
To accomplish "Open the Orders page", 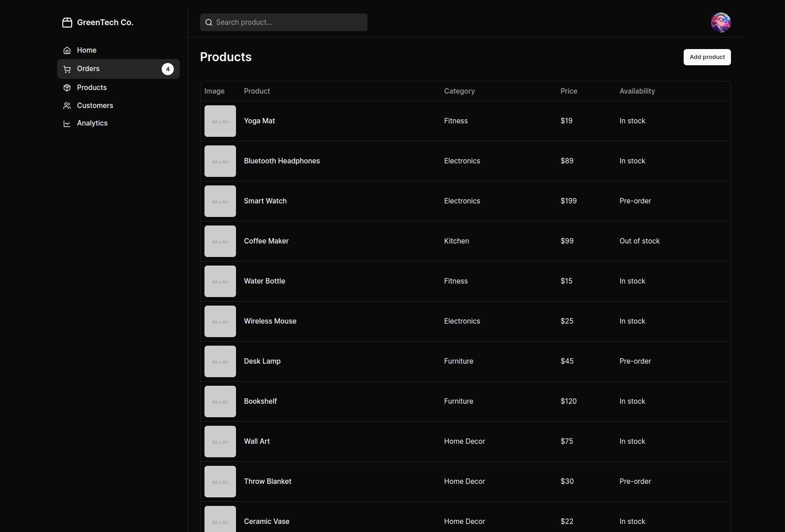I will (118, 69).
